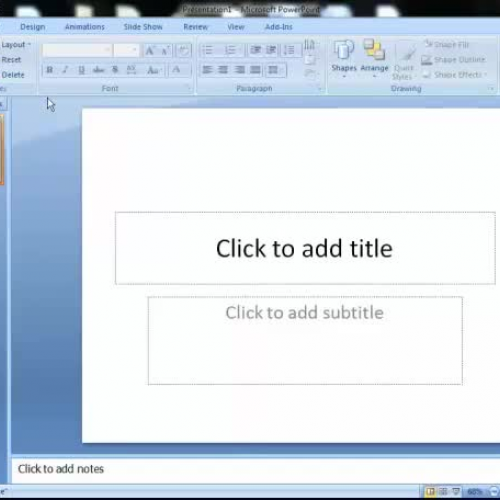This screenshot has width=500, height=500.
Task: Open Shape Fill options
Action: tap(447, 44)
